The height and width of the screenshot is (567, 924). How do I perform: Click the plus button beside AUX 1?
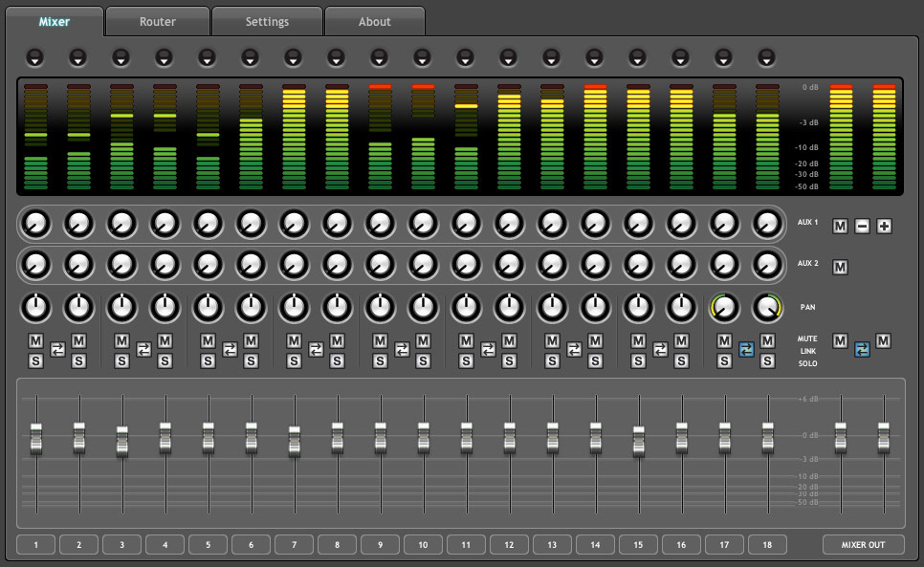pyautogui.click(x=884, y=227)
